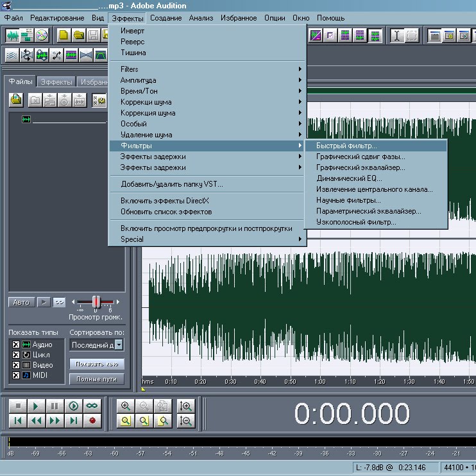Choose Включить эффекты DirectX

click(x=207, y=201)
